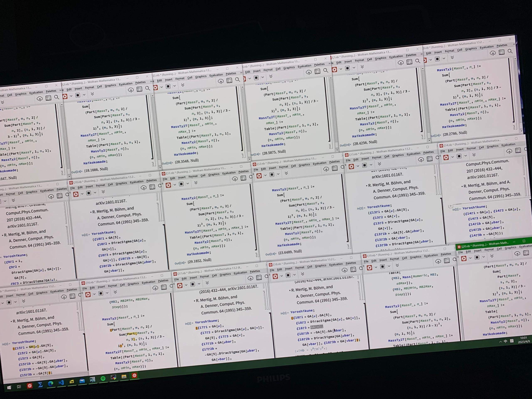Click the evaluate cells icon in ξ14.nb
532x399 pixels.
446,157
